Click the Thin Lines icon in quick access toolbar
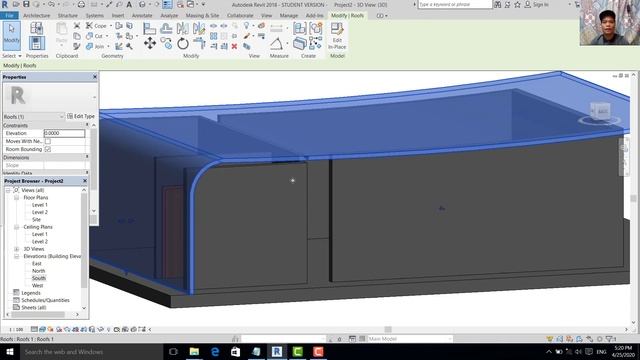This screenshot has width=640, height=360. [167, 4]
